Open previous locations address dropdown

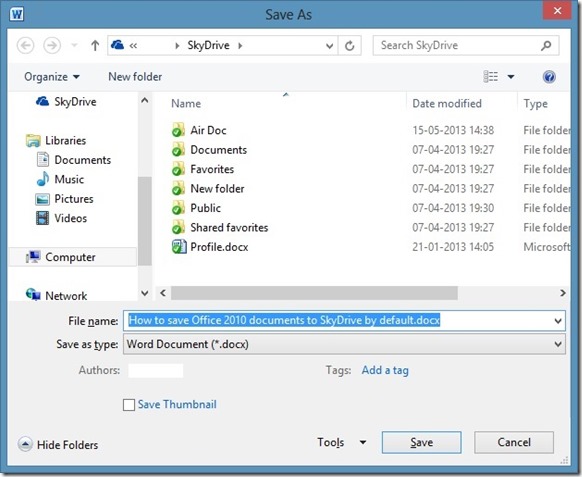click(329, 46)
